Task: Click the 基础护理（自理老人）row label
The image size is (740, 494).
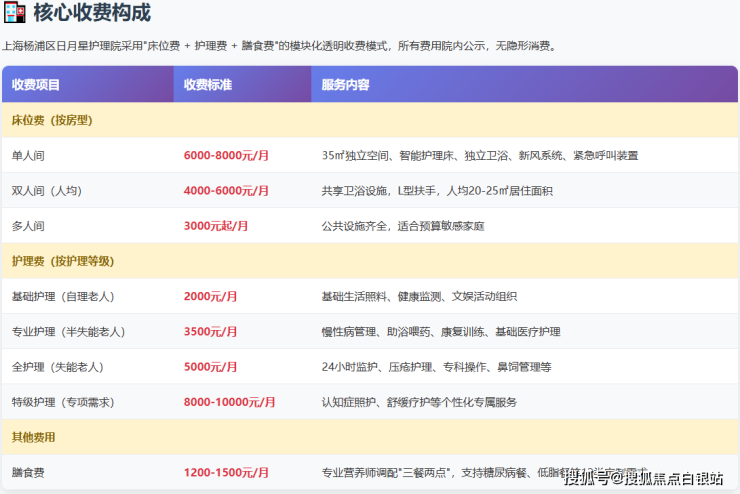Action: pos(62,297)
